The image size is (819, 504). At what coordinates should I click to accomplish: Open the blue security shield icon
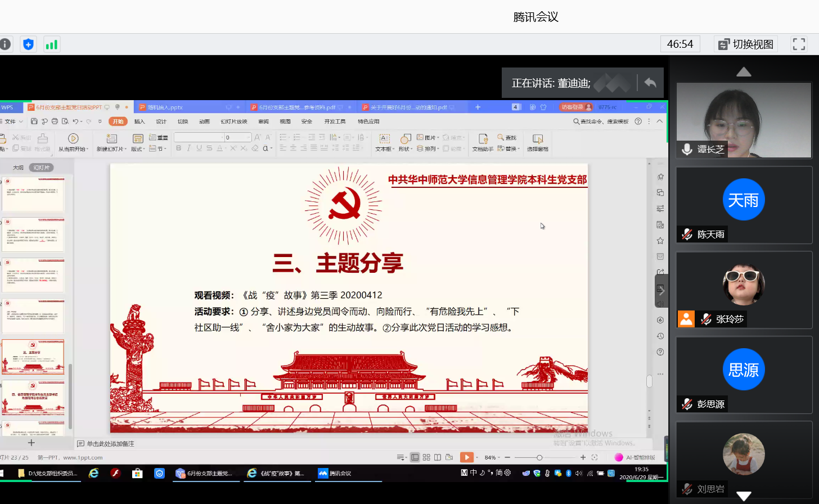28,44
